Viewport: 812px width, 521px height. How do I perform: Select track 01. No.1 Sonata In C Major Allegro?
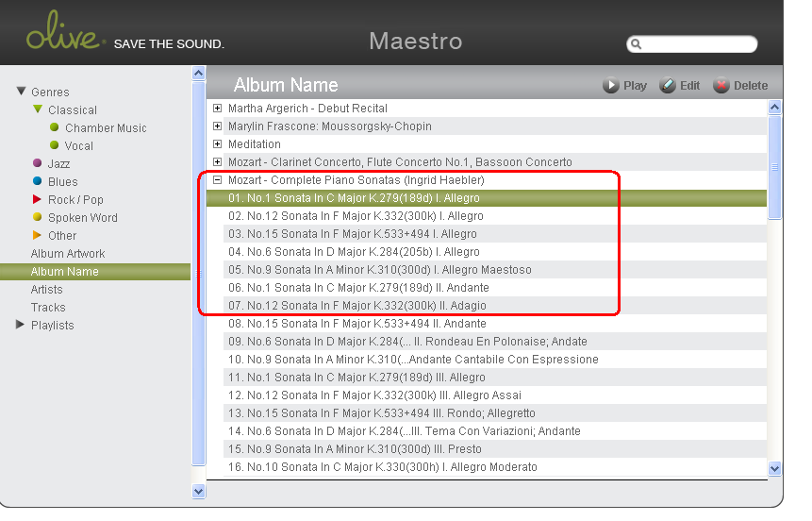487,198
